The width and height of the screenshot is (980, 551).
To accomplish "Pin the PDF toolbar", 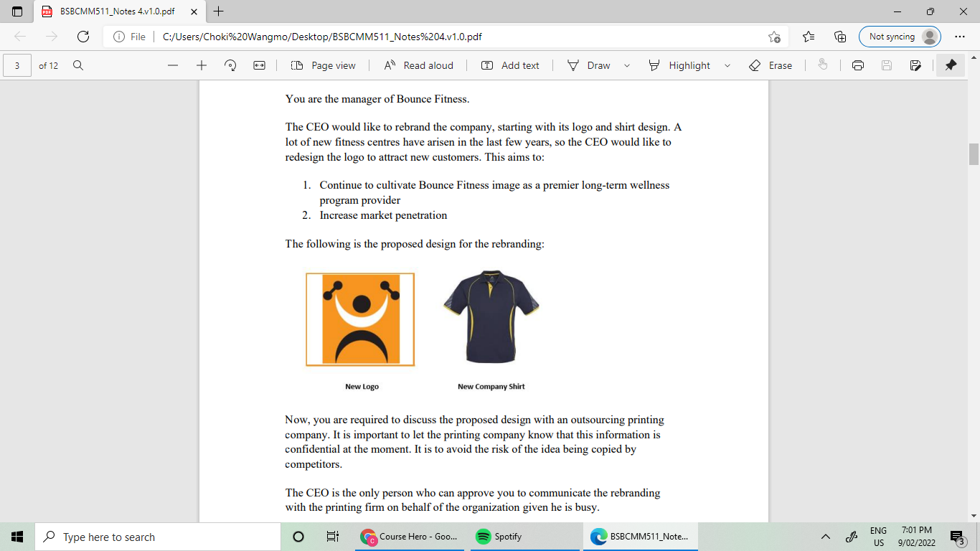I will pyautogui.click(x=950, y=65).
